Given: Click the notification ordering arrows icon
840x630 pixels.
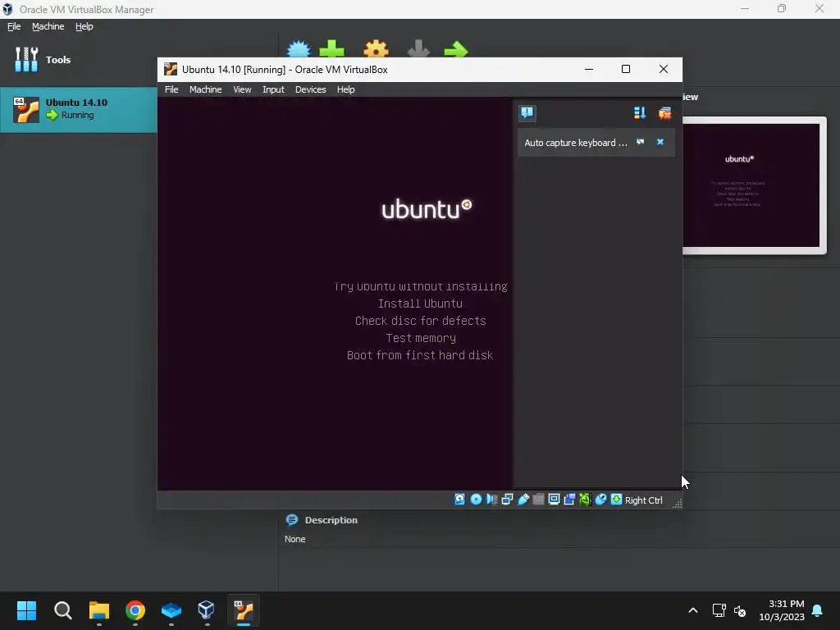Looking at the screenshot, I should coord(640,113).
